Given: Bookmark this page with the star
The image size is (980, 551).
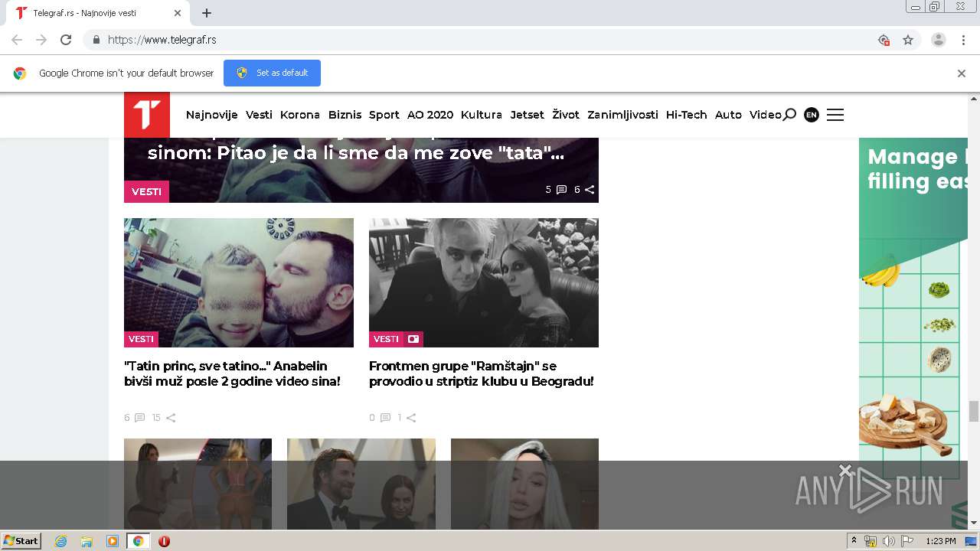Looking at the screenshot, I should [908, 40].
